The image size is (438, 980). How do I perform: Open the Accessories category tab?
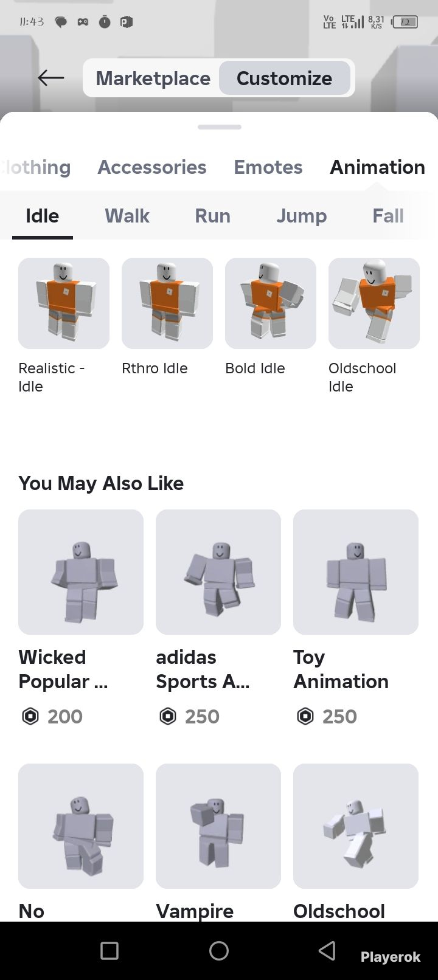coord(152,167)
